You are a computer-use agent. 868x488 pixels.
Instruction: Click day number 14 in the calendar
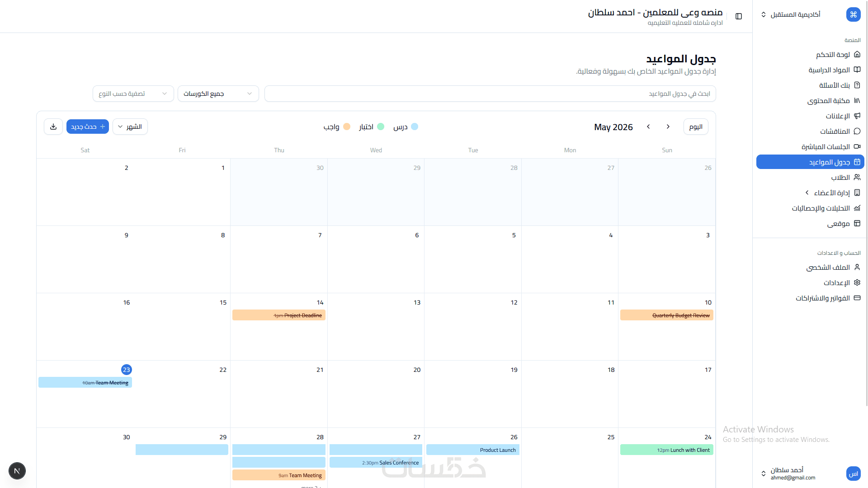tap(320, 302)
